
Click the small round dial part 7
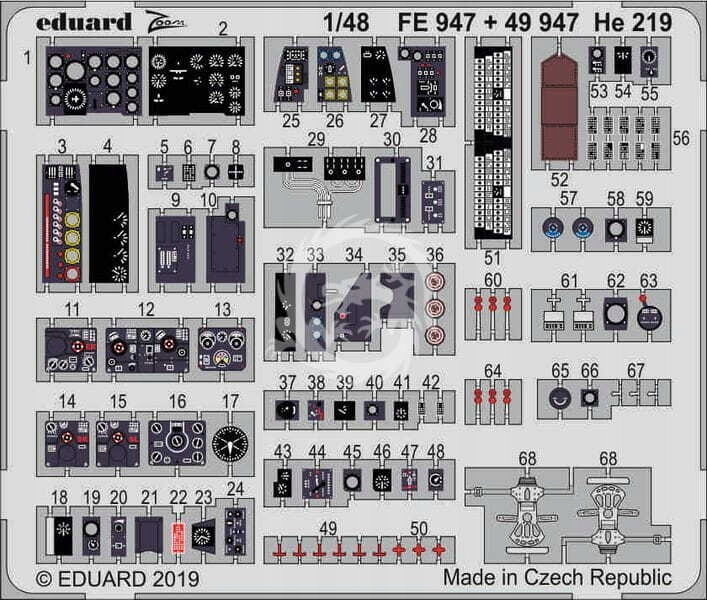tap(211, 172)
